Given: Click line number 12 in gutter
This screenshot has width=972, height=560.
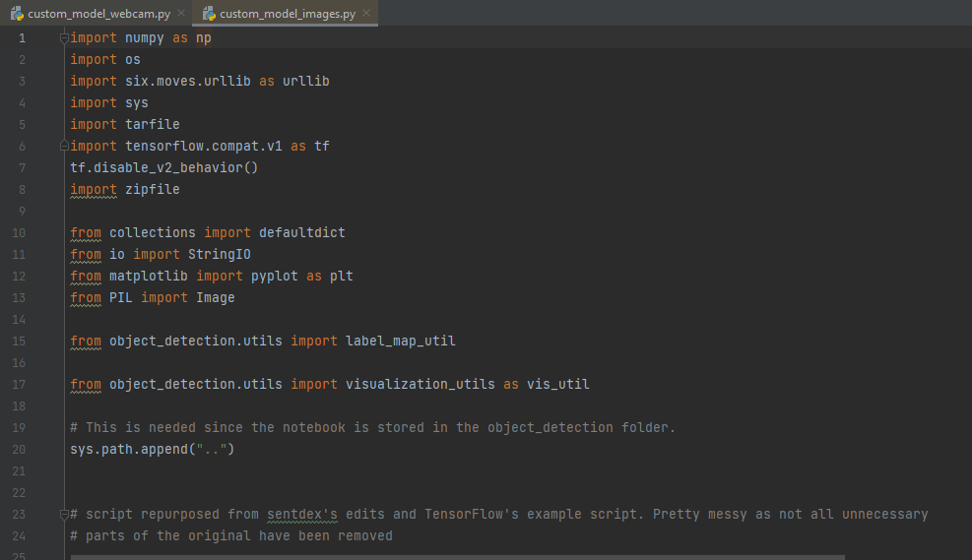Looking at the screenshot, I should [x=20, y=277].
